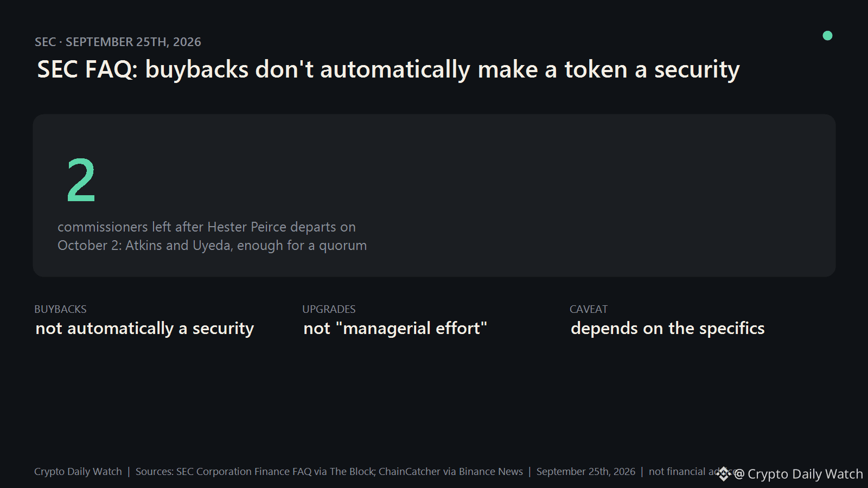Click the SEC · September 25th, 2026 dateline

click(118, 42)
